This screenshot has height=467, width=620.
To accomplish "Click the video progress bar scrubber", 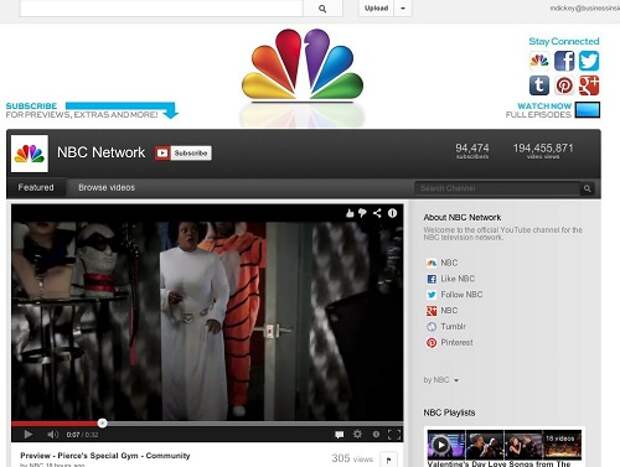I will [102, 423].
